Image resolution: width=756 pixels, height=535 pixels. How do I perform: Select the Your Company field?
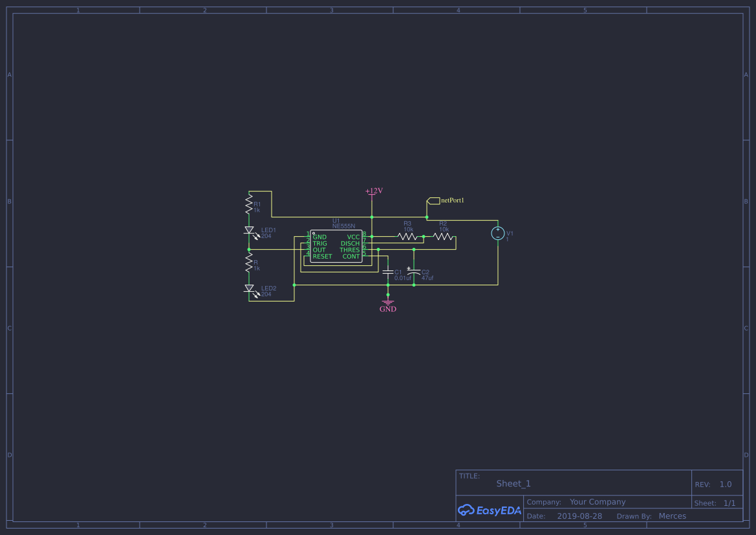pyautogui.click(x=597, y=501)
